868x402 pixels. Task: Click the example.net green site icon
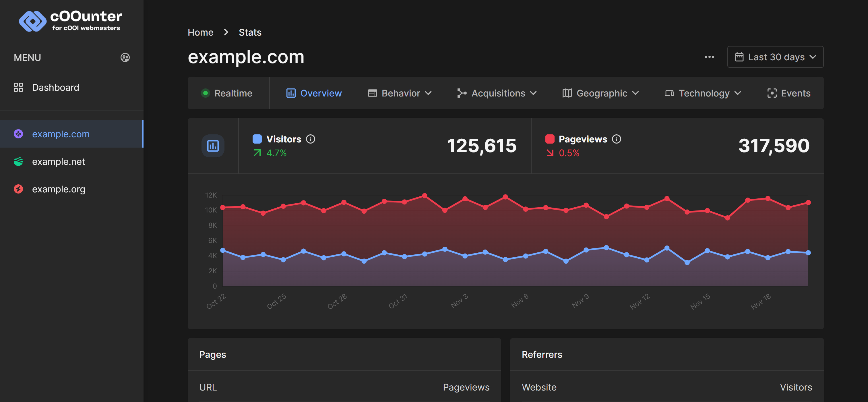click(x=18, y=161)
